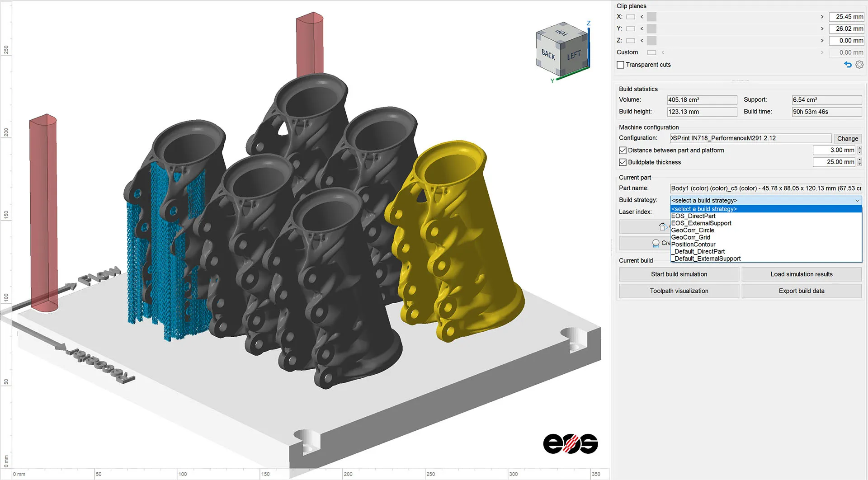Enable the Transparent cuts checkbox
The image size is (868, 480).
(621, 65)
